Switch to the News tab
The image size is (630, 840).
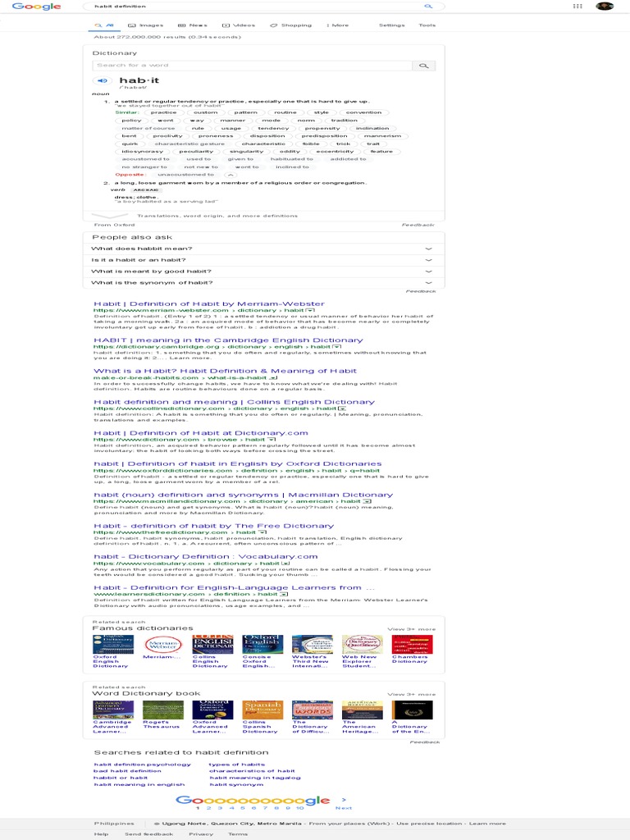coord(192,25)
